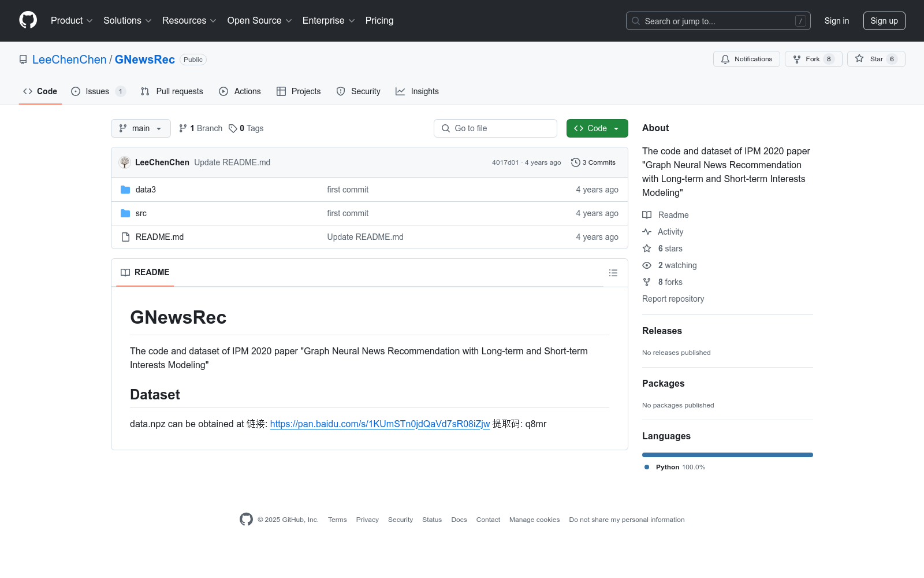The image size is (924, 578).
Task: Click the Python language bar
Action: tap(728, 455)
